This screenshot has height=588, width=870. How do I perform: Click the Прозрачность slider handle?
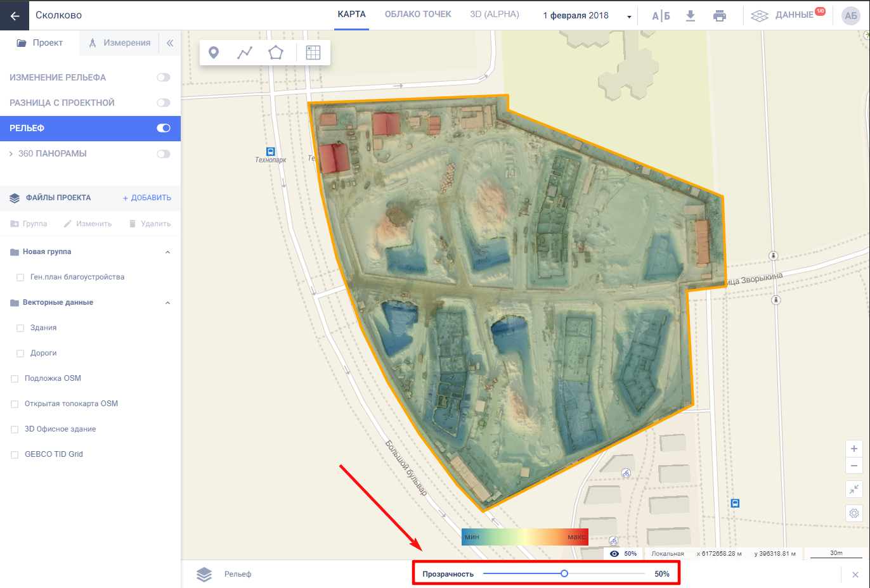(564, 573)
